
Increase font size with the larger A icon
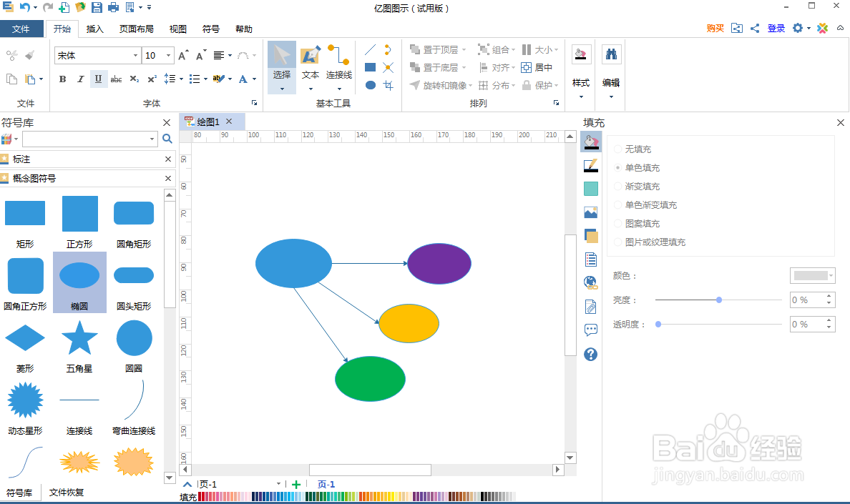tap(183, 55)
